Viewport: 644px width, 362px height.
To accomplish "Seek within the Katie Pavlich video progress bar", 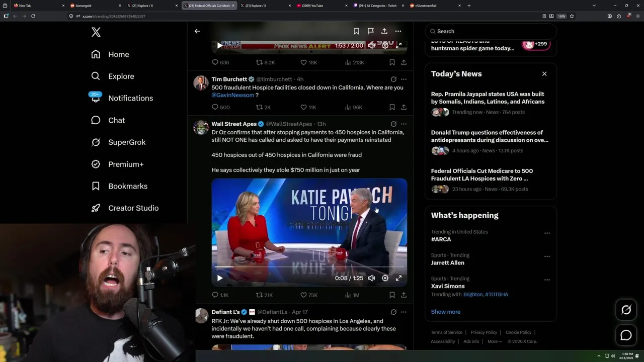I will click(309, 267).
